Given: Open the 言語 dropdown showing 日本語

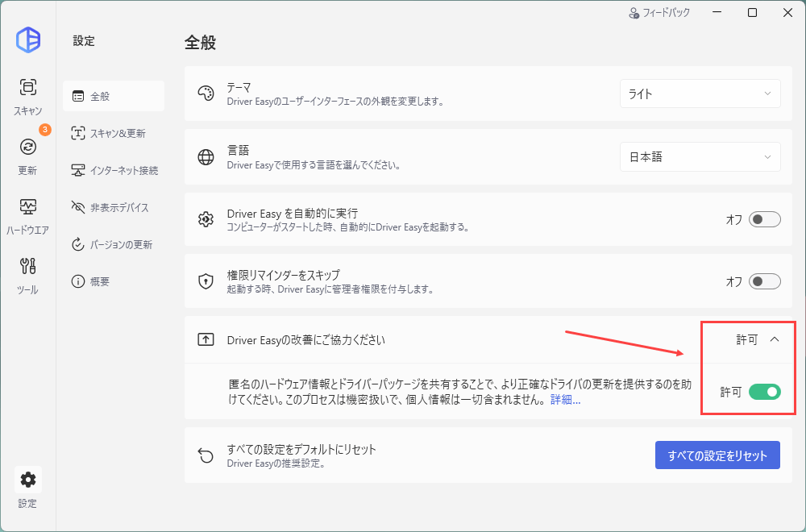Looking at the screenshot, I should coord(700,156).
